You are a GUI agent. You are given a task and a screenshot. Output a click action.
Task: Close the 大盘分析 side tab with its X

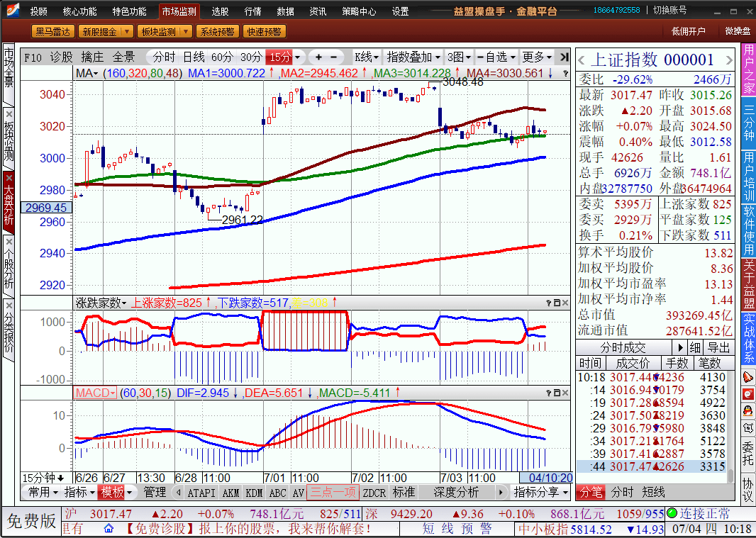(x=9, y=178)
